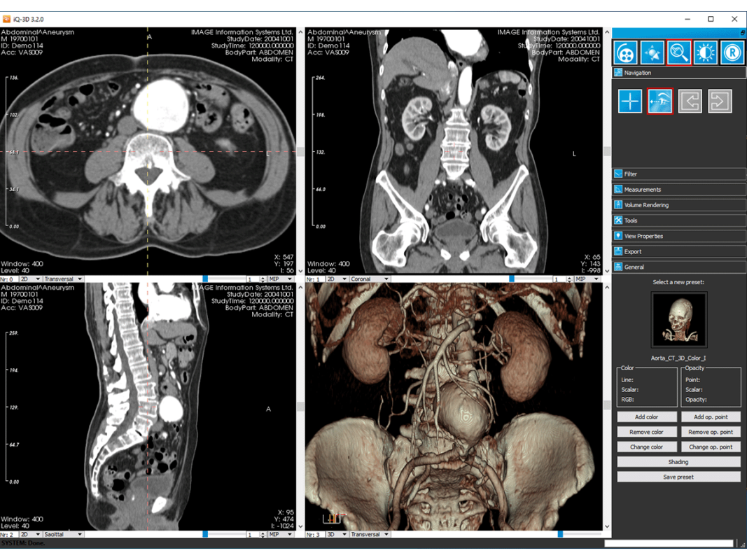Click the cine film reel icon
This screenshot has width=747, height=560.
click(x=626, y=52)
